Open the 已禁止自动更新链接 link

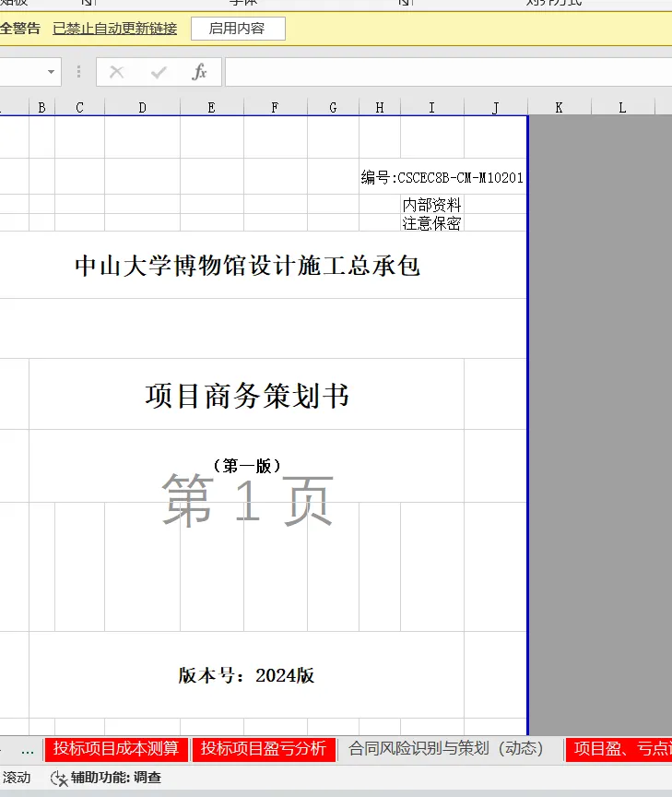[115, 29]
